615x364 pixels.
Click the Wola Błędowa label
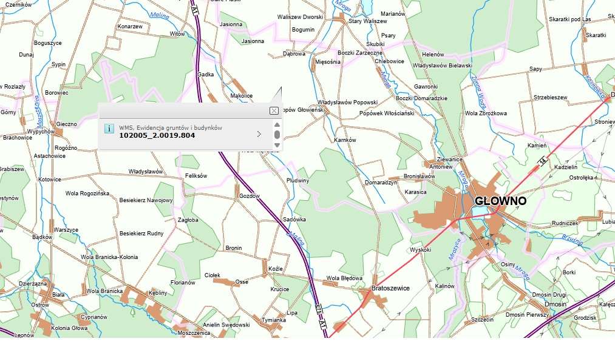pos(344,278)
